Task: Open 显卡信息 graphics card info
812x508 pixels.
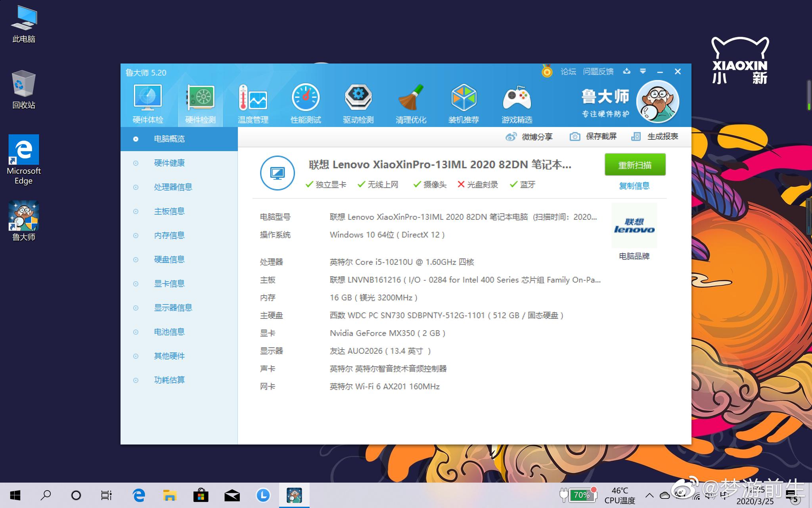Action: pos(169,283)
